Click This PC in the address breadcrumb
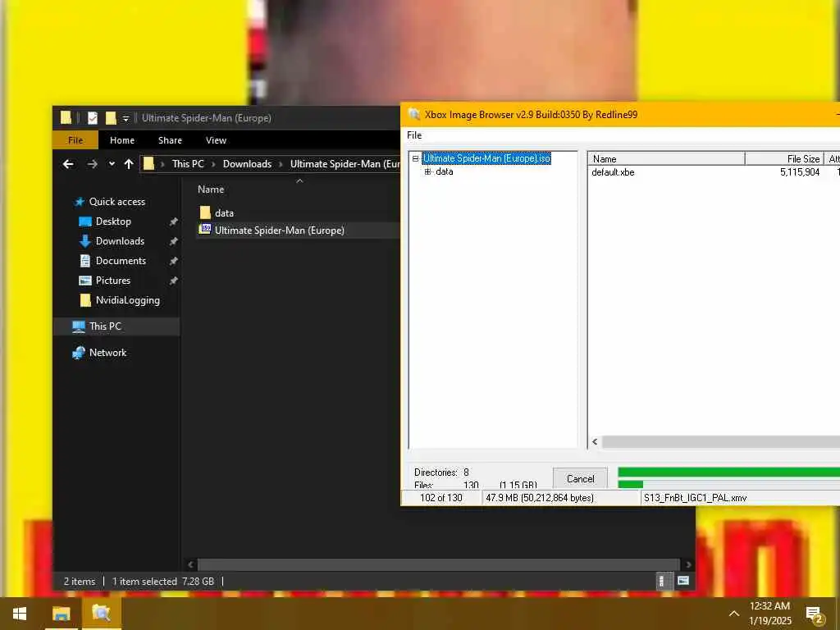Viewport: 840px width, 630px height. click(188, 164)
